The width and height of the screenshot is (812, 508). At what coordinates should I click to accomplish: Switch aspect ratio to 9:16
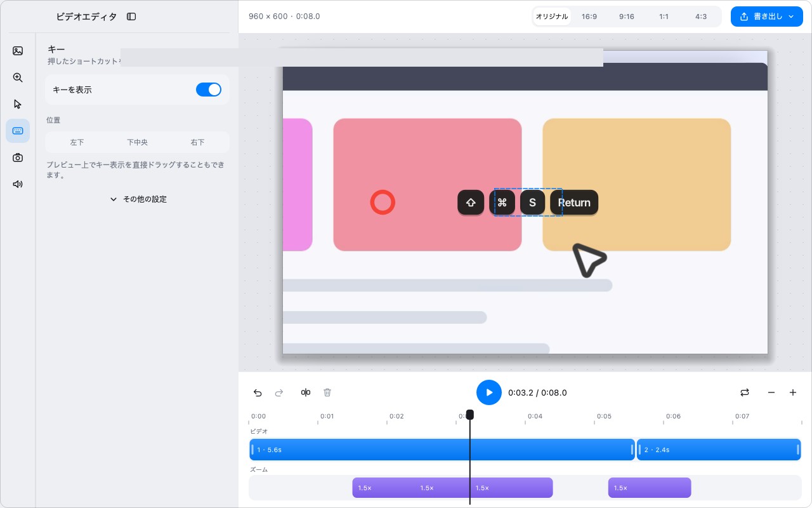[x=627, y=17]
